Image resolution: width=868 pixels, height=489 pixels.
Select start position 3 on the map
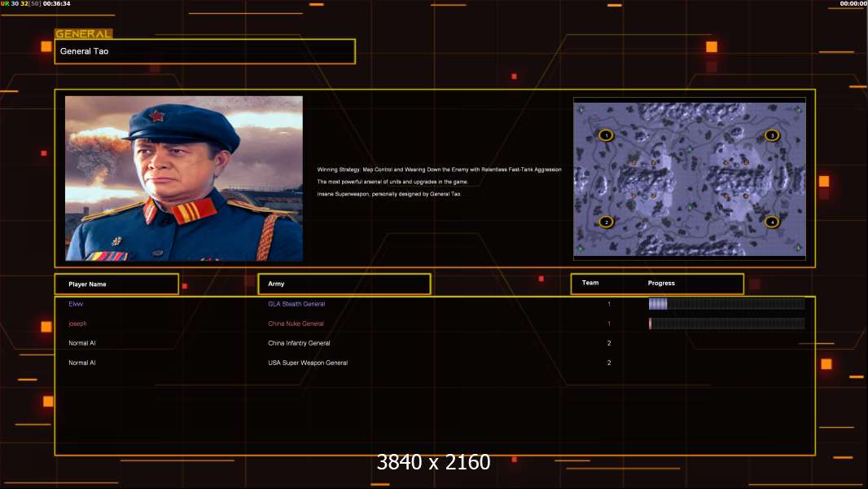(772, 135)
